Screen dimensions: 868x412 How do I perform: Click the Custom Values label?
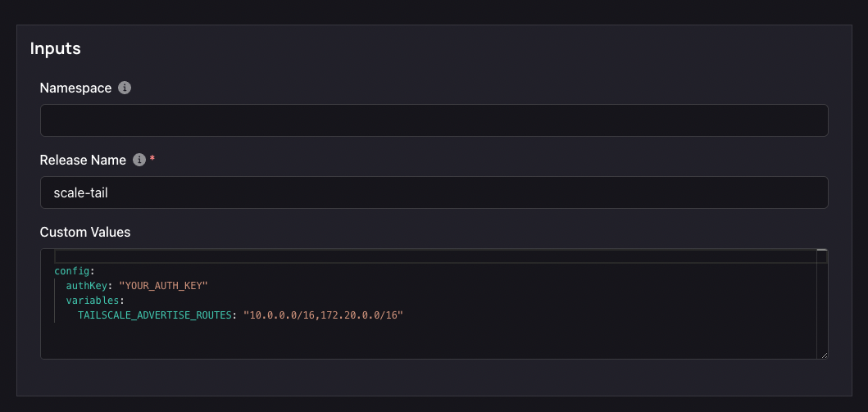[85, 232]
